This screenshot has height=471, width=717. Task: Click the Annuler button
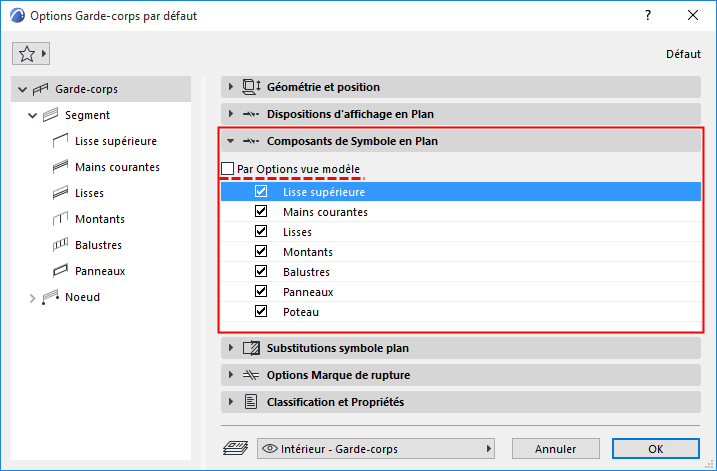click(555, 449)
